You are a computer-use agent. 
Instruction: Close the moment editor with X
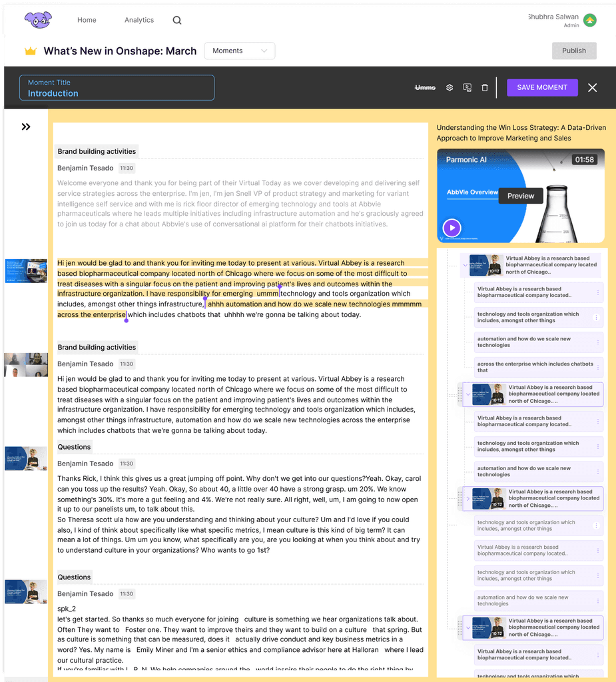click(593, 87)
